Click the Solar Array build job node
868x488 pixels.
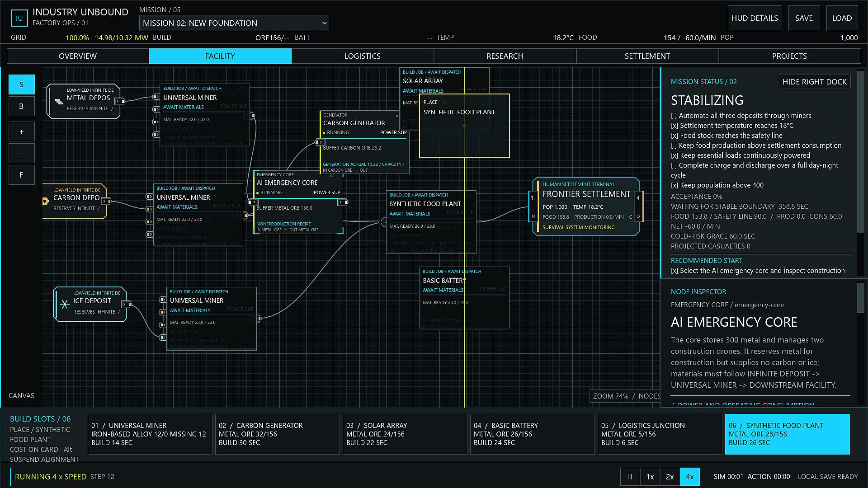[444, 81]
